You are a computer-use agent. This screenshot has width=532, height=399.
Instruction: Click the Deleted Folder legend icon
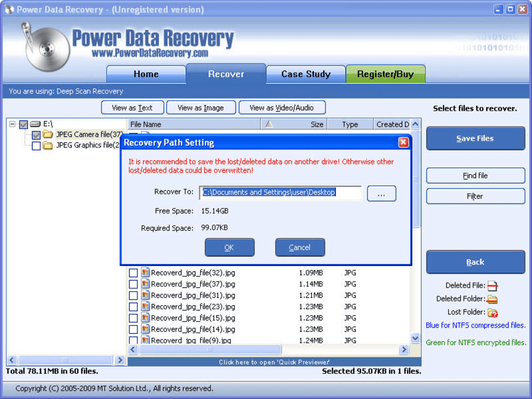(491, 299)
